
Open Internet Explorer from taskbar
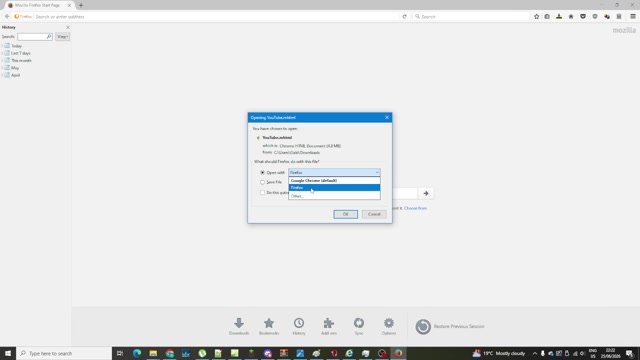pyautogui.click(x=349, y=353)
